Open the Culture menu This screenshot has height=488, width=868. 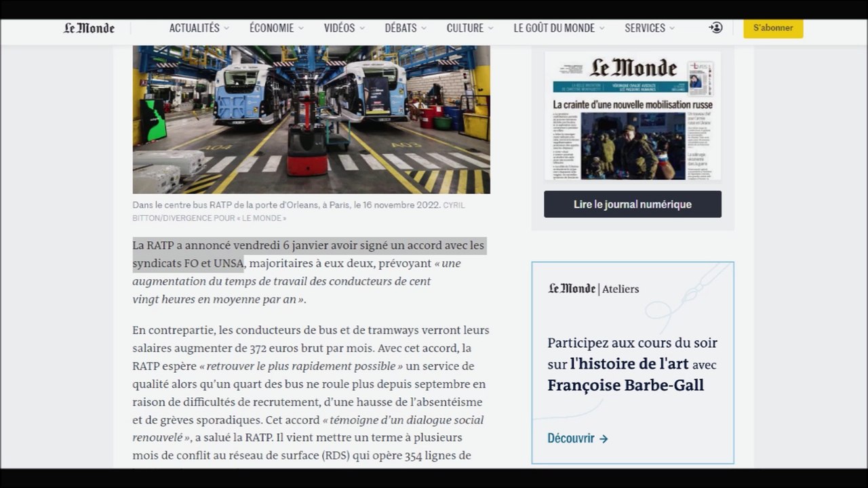pos(470,28)
